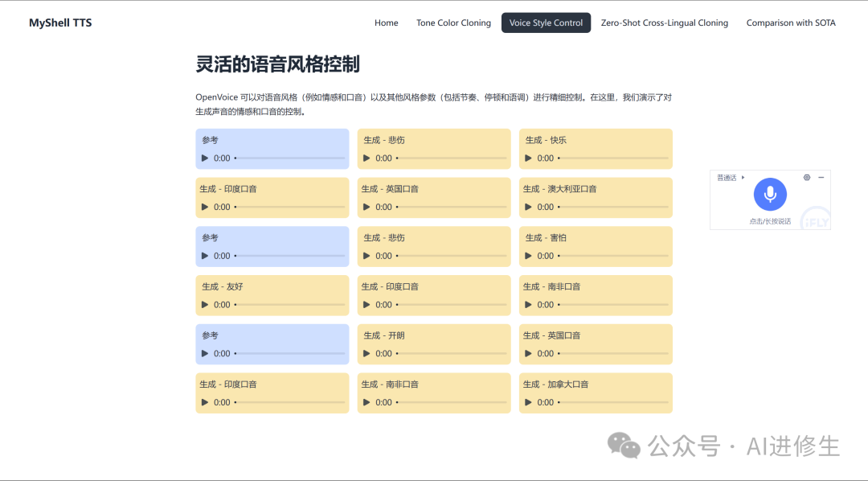Switch to Tone Color Cloning tab

453,23
